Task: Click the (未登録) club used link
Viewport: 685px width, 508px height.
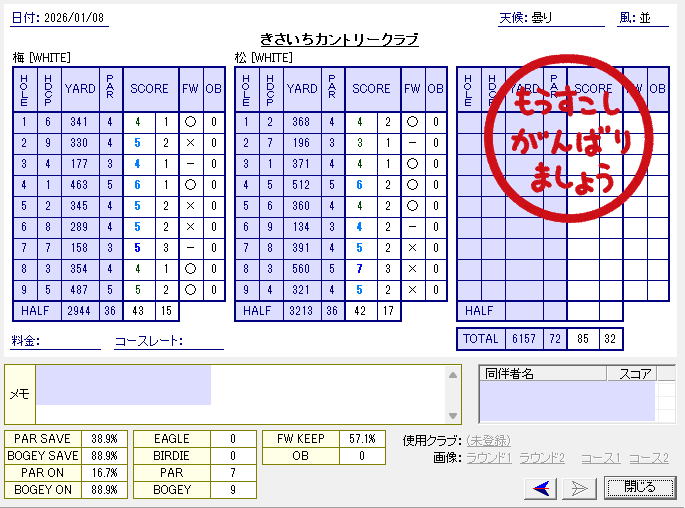Action: 488,440
